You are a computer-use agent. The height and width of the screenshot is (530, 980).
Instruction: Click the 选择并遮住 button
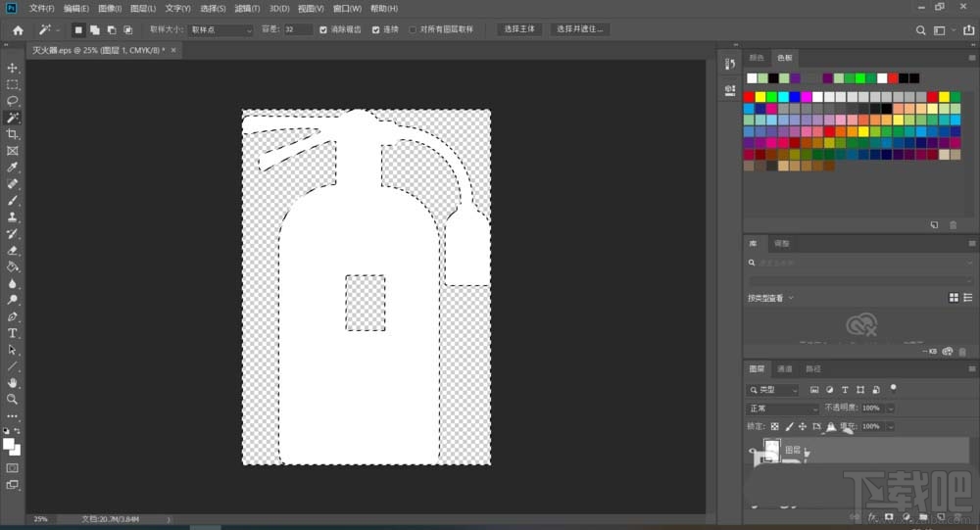point(579,29)
